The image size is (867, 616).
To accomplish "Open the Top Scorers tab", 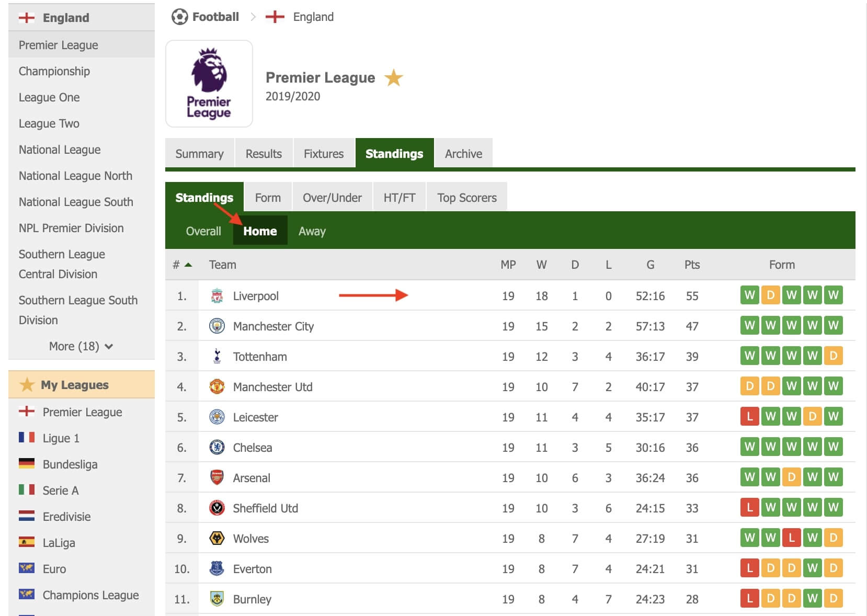I will pos(466,198).
